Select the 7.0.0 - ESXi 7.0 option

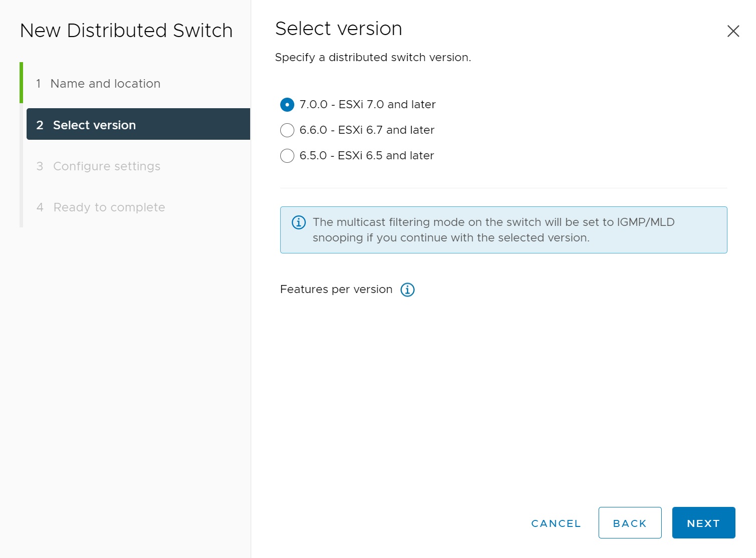point(287,105)
